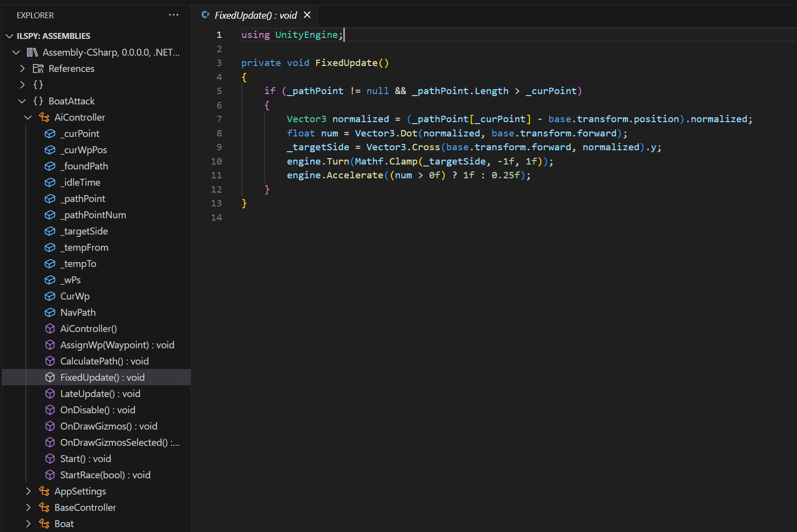Viewport: 797px width, 532px height.
Task: Click the References folder icon
Action: point(38,68)
